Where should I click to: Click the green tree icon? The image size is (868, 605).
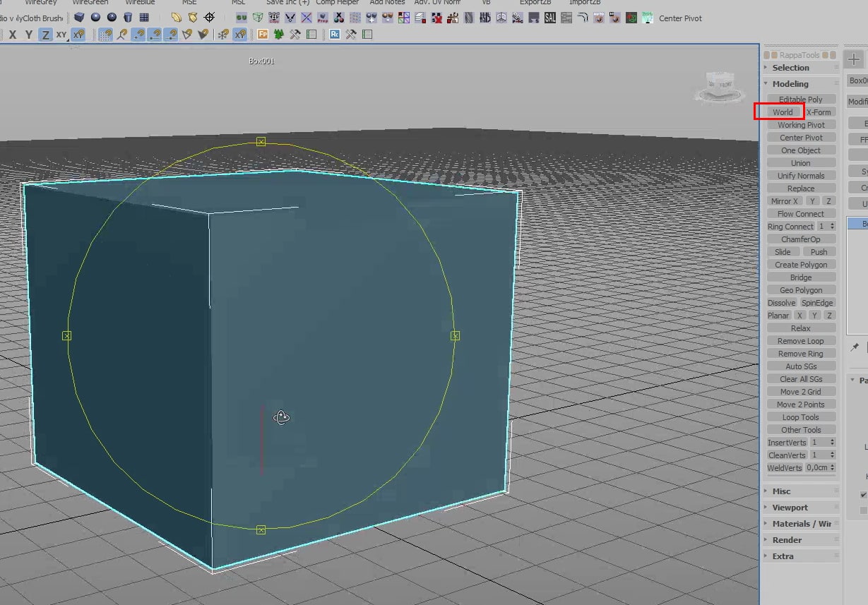tap(279, 34)
